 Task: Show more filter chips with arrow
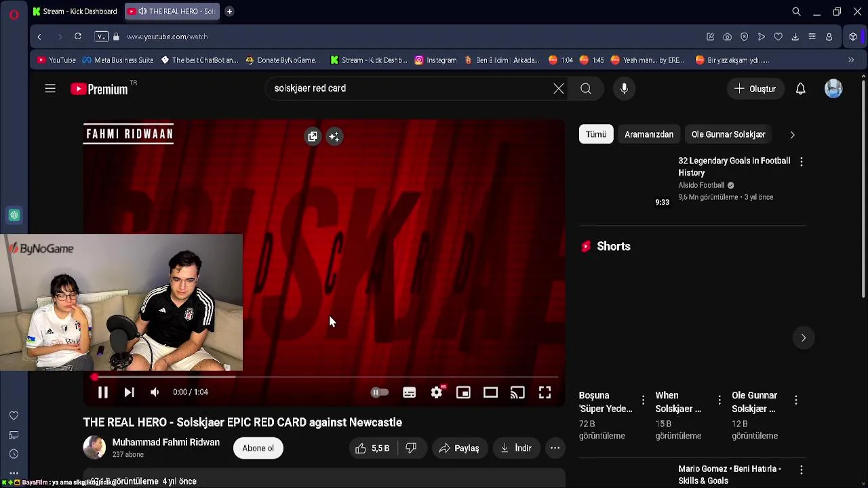pyautogui.click(x=792, y=134)
